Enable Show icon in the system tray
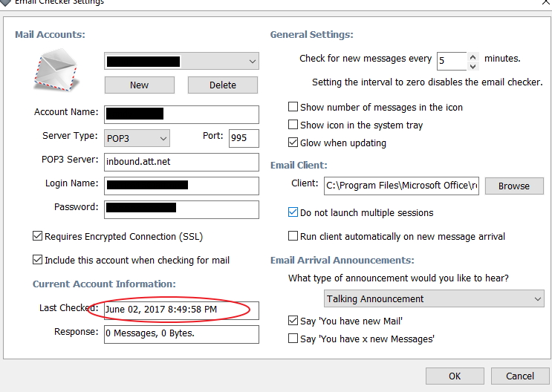 click(293, 125)
